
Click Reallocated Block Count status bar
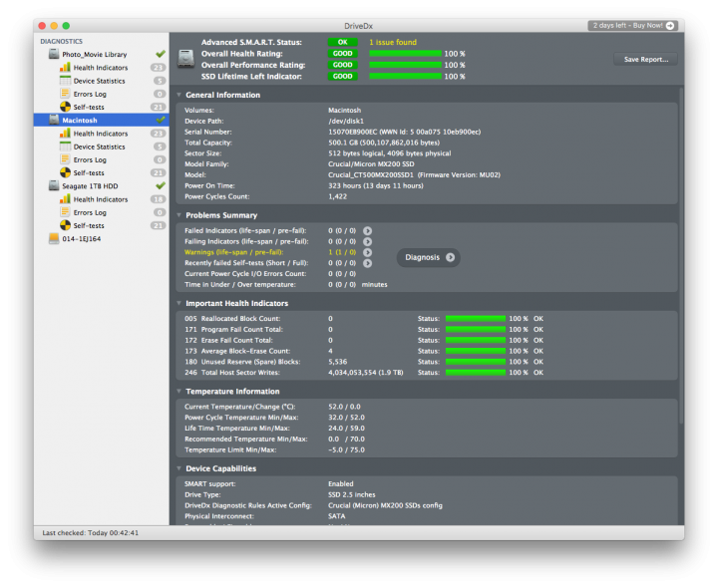pyautogui.click(x=476, y=319)
